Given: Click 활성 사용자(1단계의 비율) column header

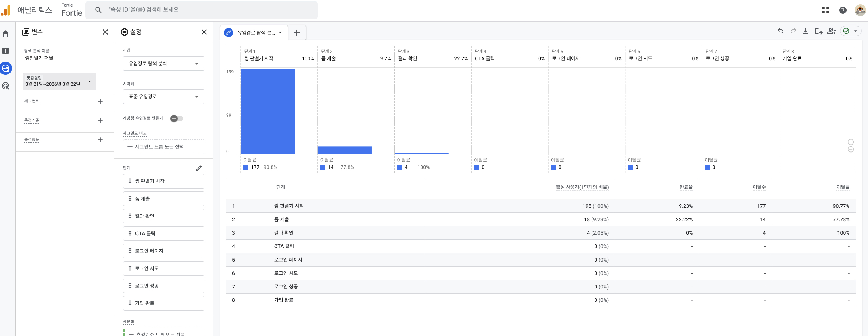Looking at the screenshot, I should pyautogui.click(x=582, y=187).
